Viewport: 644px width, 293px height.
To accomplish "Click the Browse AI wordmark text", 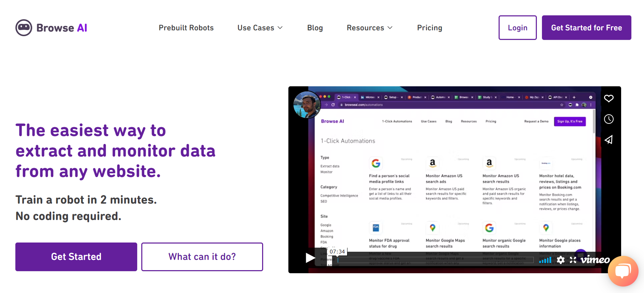I will click(x=62, y=28).
